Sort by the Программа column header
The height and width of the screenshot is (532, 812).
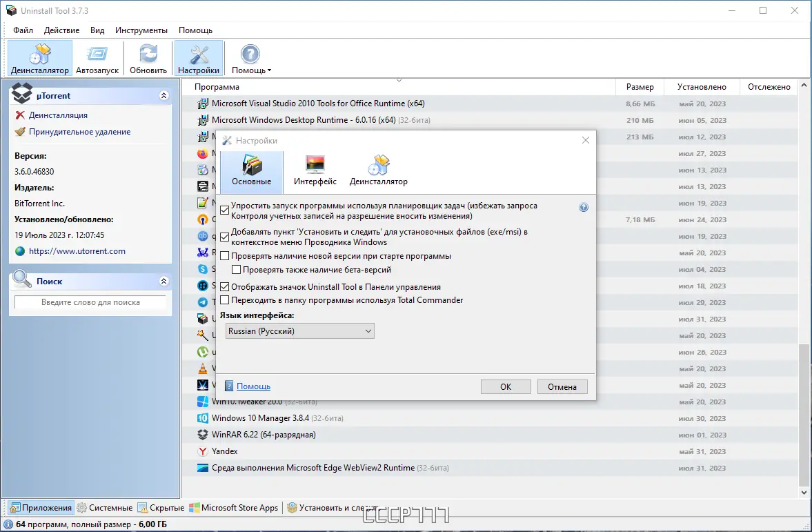point(399,87)
